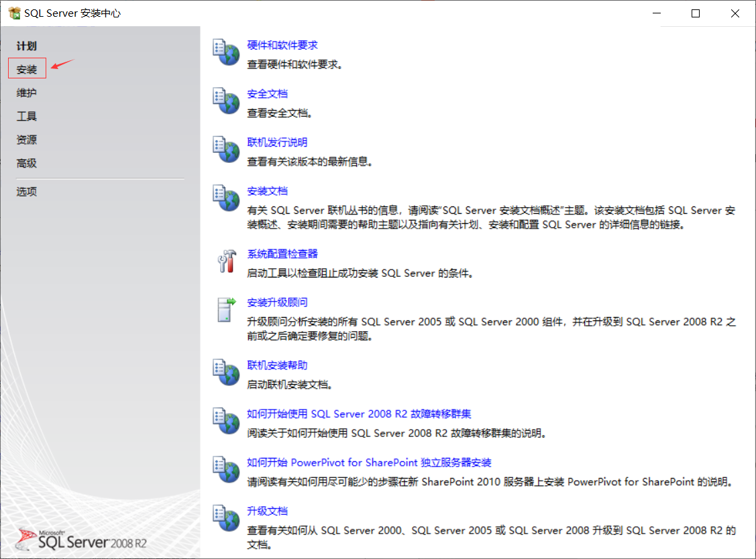The image size is (756, 559).
Task: Open the 维护 section
Action: [x=27, y=92]
